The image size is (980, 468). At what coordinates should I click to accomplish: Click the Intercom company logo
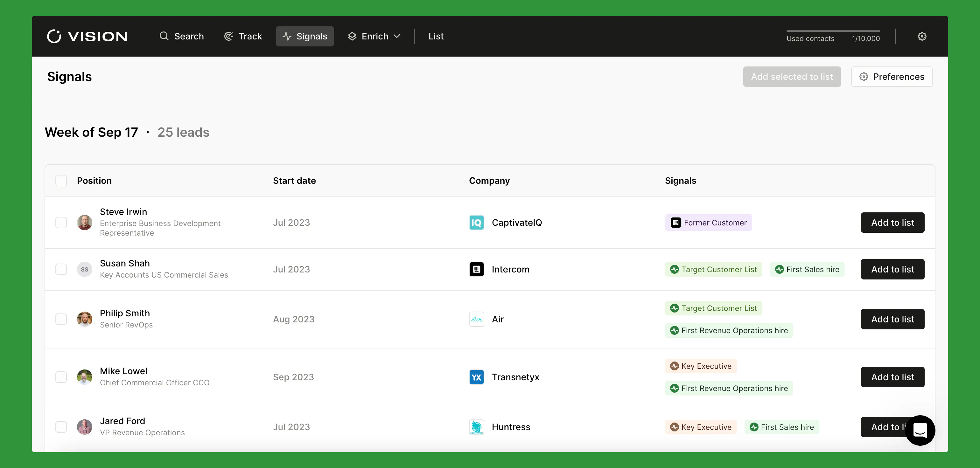(476, 269)
